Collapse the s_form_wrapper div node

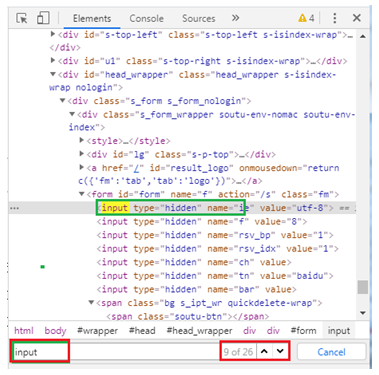[x=72, y=114]
